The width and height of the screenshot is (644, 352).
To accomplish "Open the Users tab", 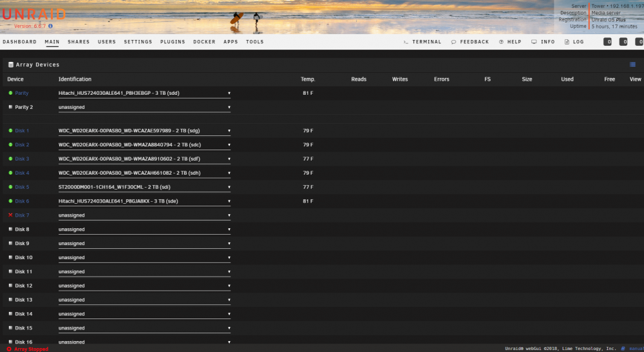I will click(x=107, y=42).
